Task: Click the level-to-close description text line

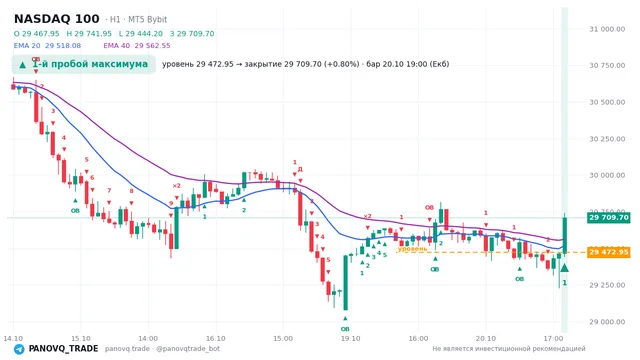Action: (x=305, y=64)
